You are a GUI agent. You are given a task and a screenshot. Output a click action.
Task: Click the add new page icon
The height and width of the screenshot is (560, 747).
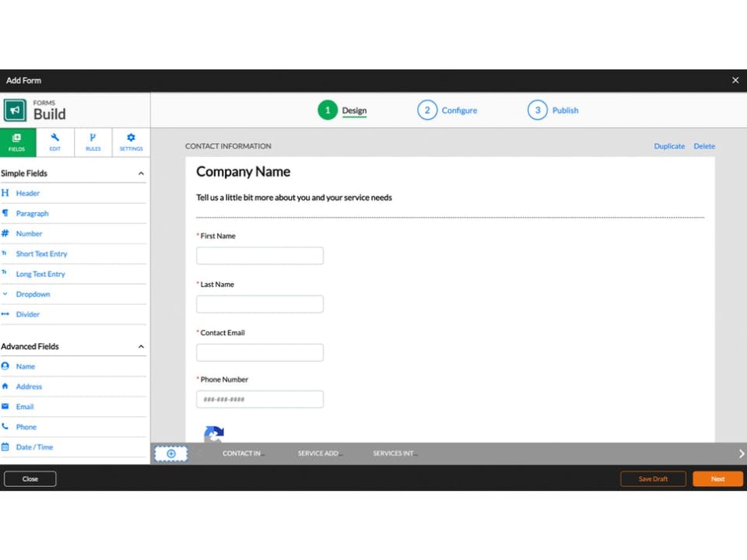tap(170, 453)
